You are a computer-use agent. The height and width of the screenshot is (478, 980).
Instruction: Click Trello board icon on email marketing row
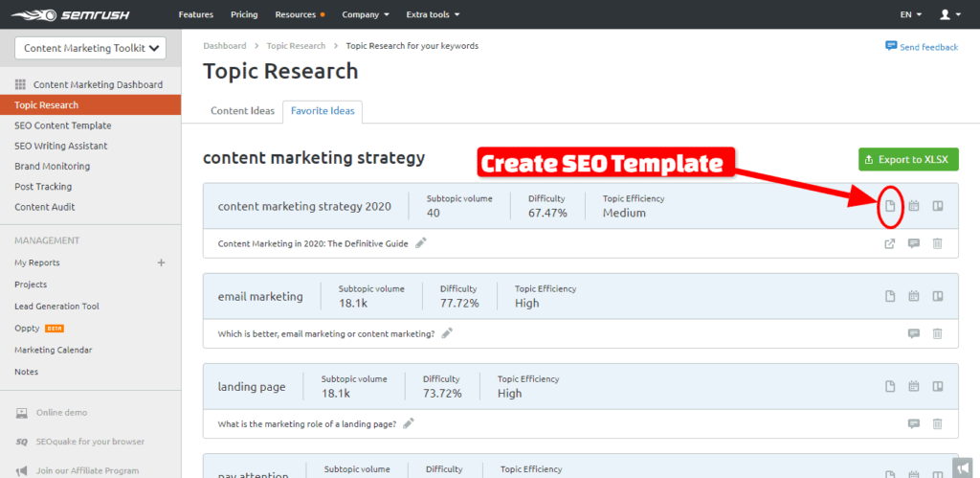pos(938,296)
